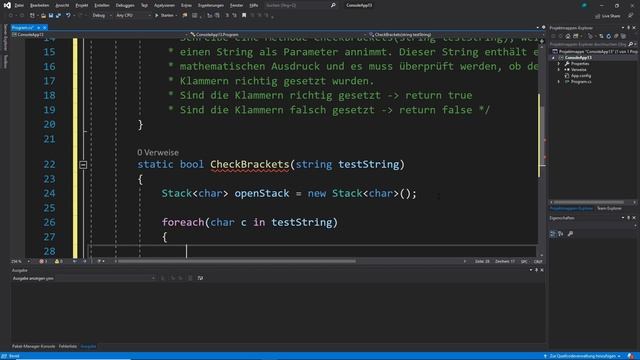Open the Any CPU platform dropdown

pos(133,16)
